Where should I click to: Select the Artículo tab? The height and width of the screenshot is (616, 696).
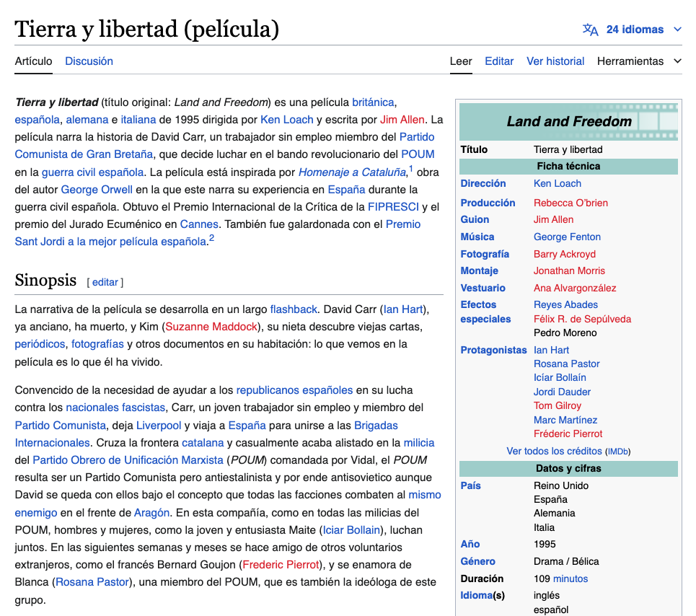pos(33,61)
